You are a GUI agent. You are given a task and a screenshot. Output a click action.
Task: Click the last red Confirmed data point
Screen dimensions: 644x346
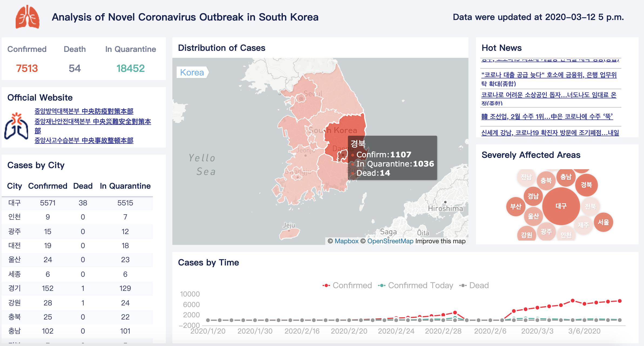620,301
